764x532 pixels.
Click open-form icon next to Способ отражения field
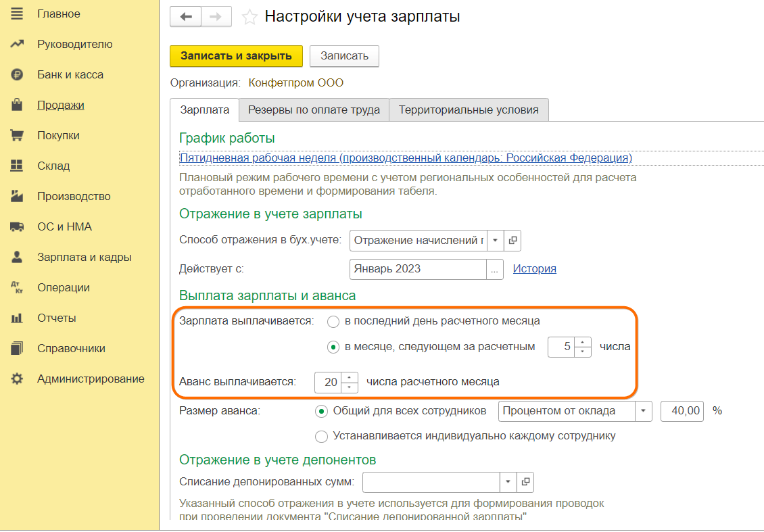point(512,240)
